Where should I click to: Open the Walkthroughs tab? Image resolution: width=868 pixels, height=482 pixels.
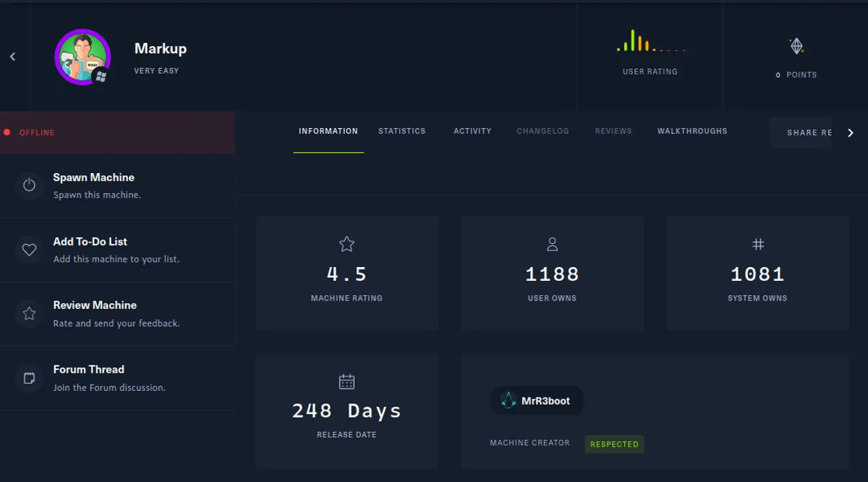click(692, 131)
